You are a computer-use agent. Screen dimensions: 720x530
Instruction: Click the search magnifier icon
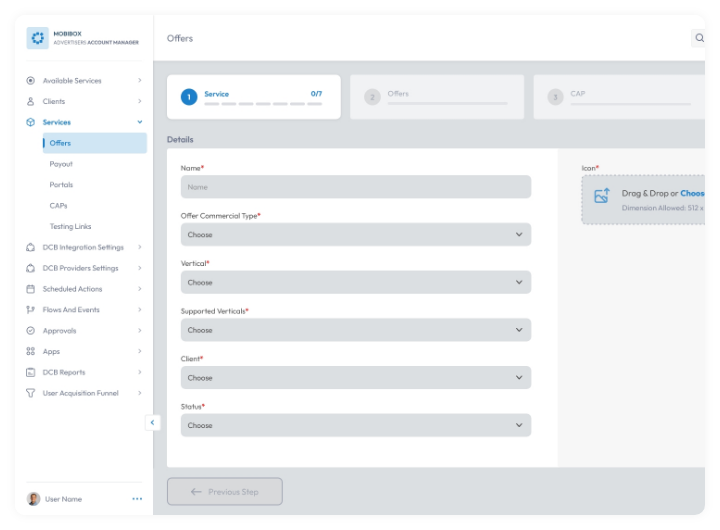[x=699, y=38]
